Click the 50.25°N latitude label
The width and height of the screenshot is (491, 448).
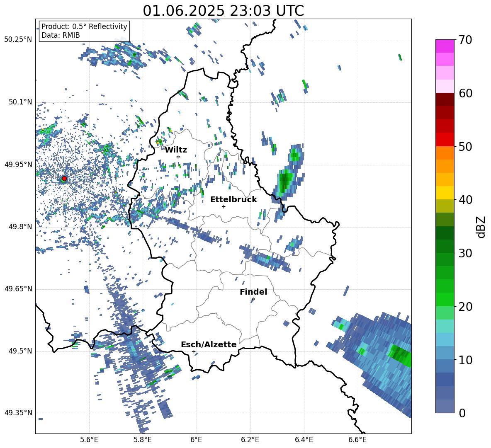18,40
